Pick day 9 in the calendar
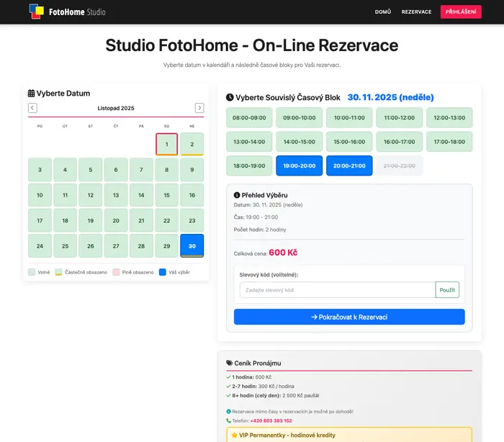 tap(192, 169)
